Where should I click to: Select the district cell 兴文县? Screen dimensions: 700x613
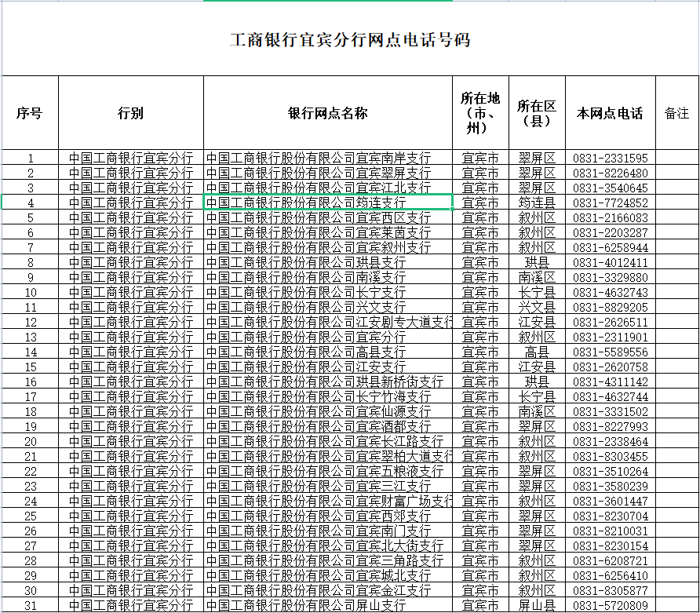coord(537,307)
